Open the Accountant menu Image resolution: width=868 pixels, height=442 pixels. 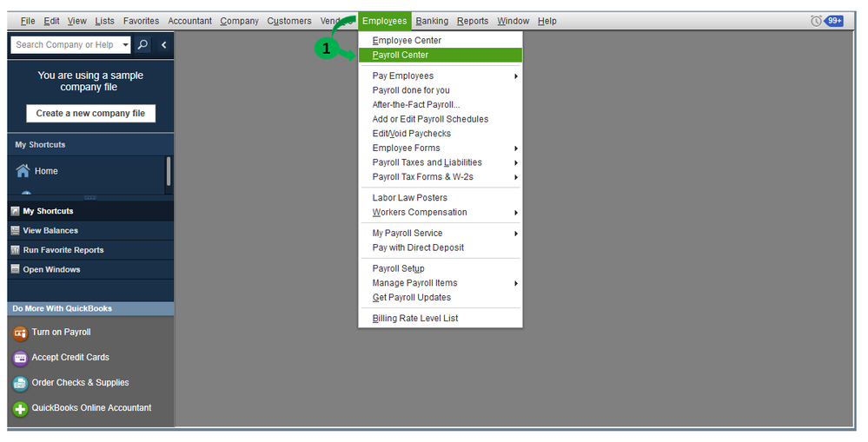pos(190,21)
